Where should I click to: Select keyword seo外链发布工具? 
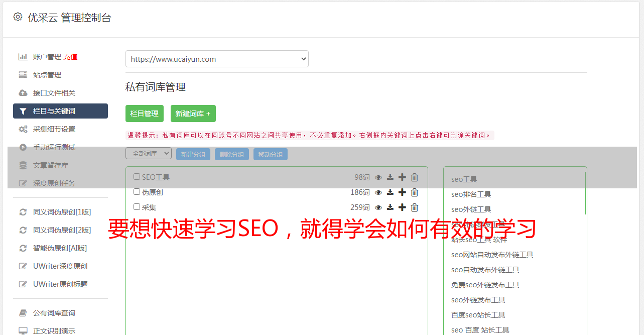(478, 300)
